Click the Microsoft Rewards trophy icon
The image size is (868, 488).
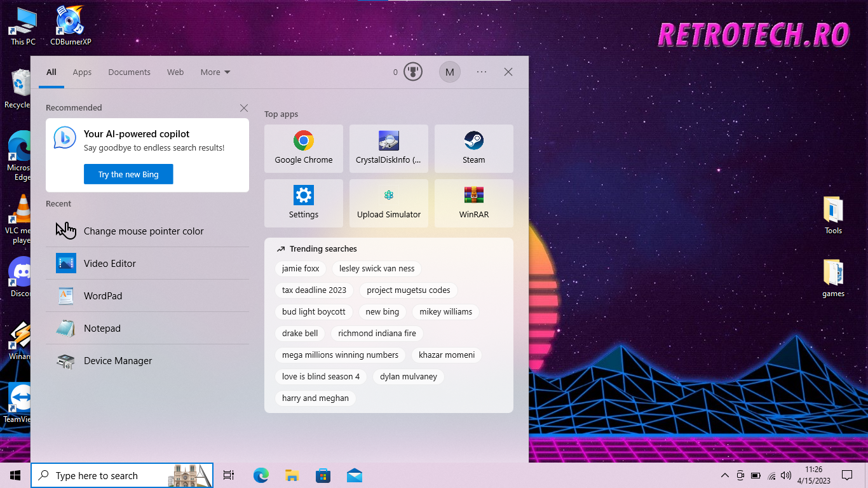[x=413, y=72]
